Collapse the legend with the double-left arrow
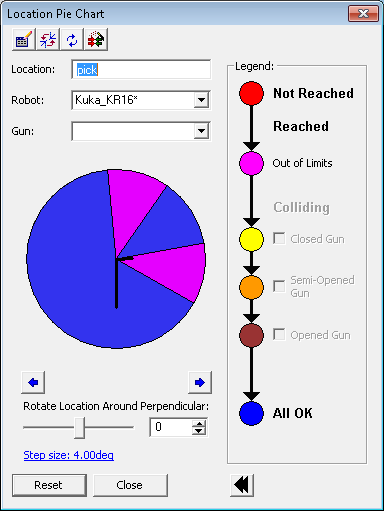The height and width of the screenshot is (511, 384). click(x=242, y=485)
